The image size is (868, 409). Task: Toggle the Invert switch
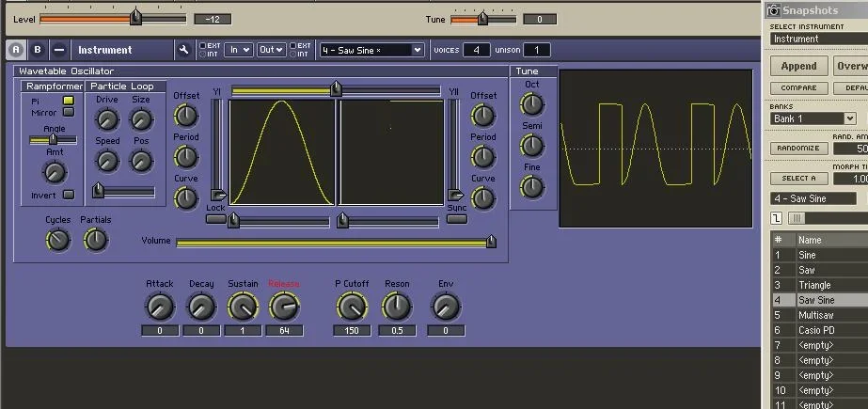point(69,195)
